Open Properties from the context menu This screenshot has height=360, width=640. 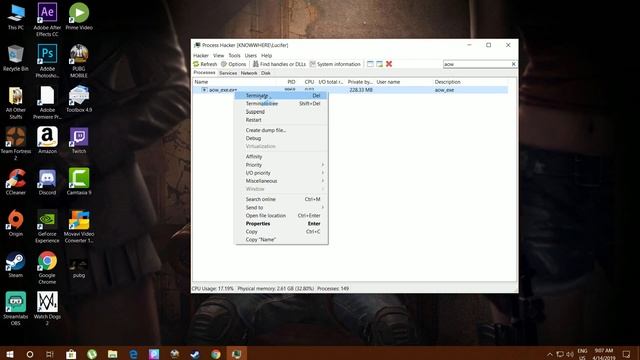(x=281, y=224)
